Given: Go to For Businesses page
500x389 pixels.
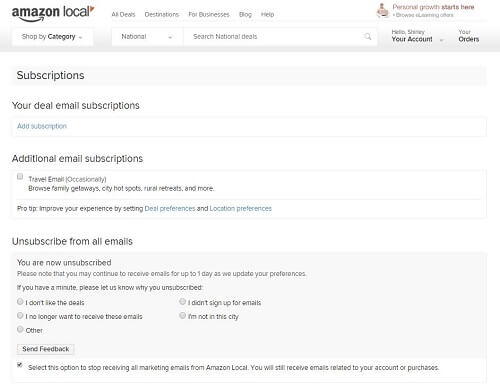Looking at the screenshot, I should click(209, 15).
